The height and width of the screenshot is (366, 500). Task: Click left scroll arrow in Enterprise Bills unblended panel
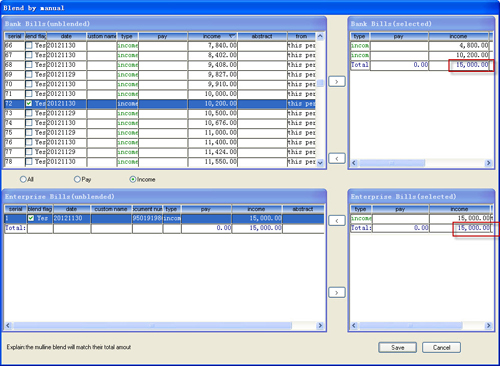point(8,325)
